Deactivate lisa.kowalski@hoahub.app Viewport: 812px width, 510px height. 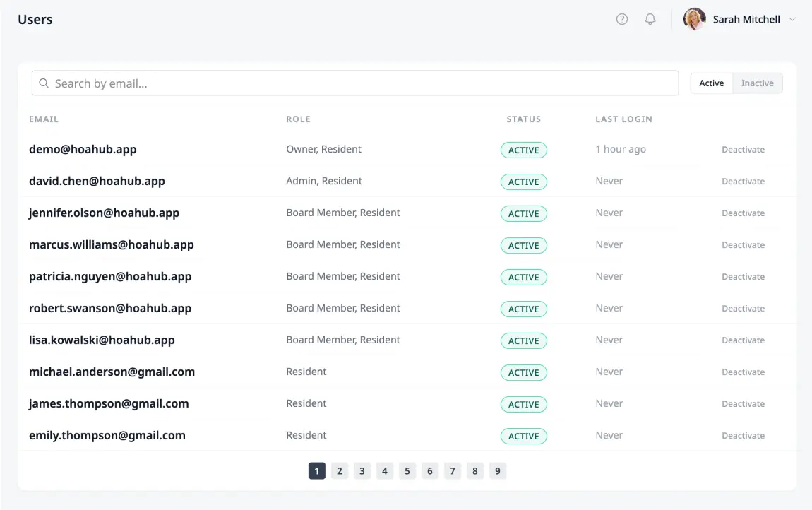(743, 340)
